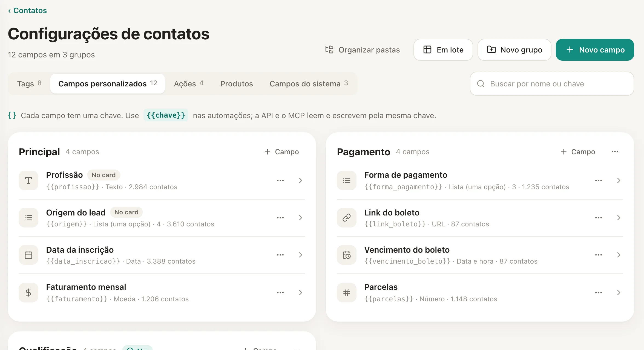Click the No card badge on Origem do lead
Screen dimensions: 644x350
click(127, 212)
